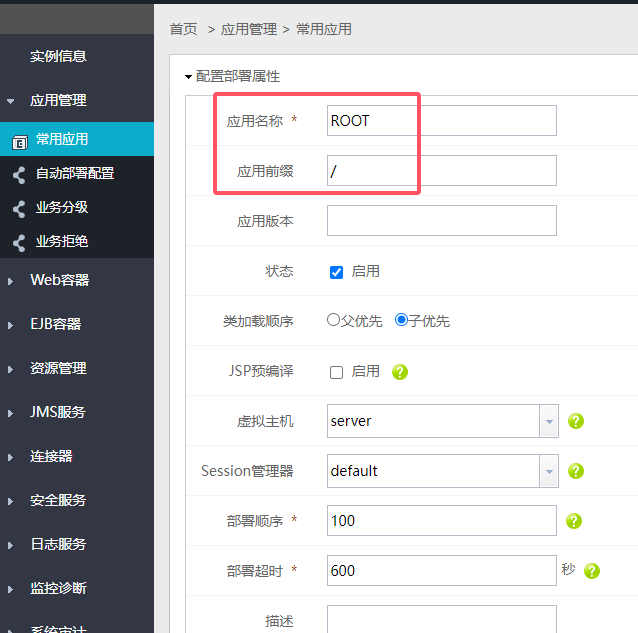Expand the 连接器 sidebar menu
638x633 pixels.
pos(11,458)
